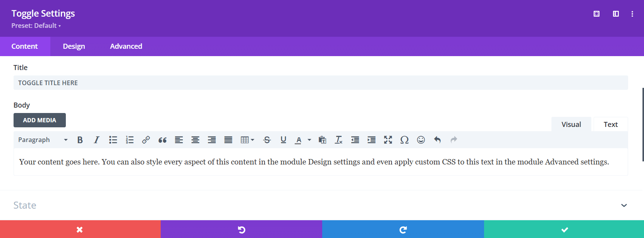644x238 pixels.
Task: Switch to the Design tab
Action: point(74,46)
